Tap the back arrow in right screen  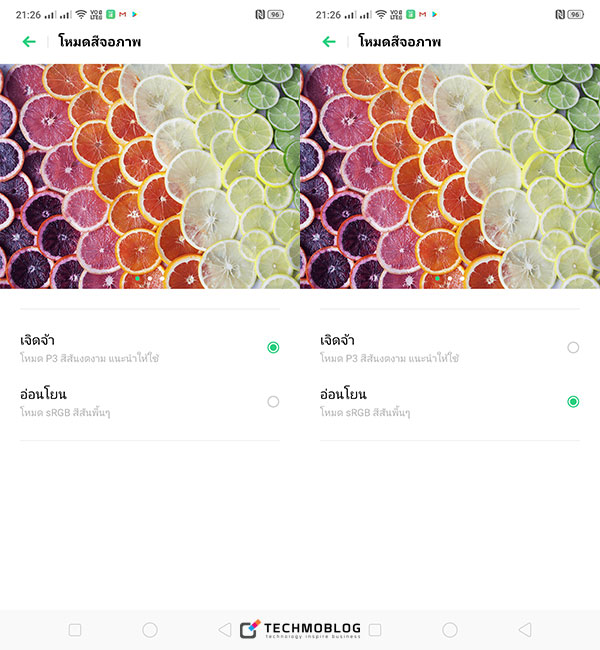coord(329,41)
